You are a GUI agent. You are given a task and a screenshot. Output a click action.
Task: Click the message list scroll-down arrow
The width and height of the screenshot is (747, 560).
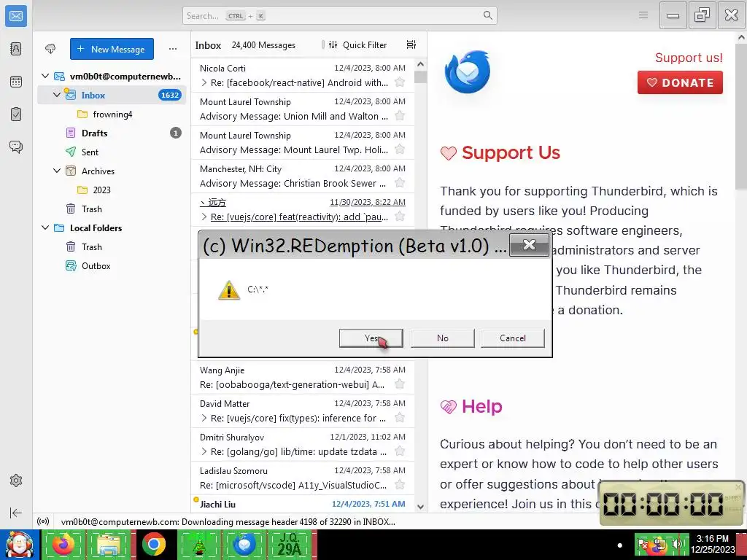point(420,507)
